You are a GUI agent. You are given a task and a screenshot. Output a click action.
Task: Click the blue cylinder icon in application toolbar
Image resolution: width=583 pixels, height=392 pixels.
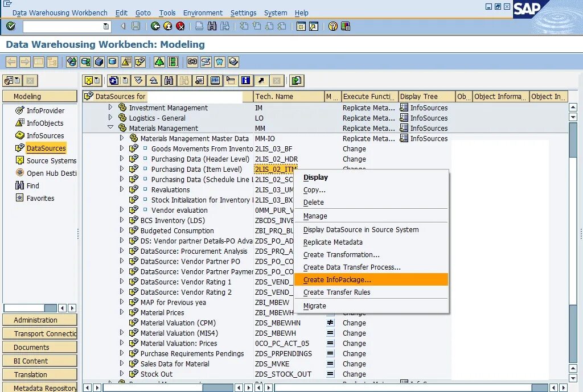tap(112, 61)
